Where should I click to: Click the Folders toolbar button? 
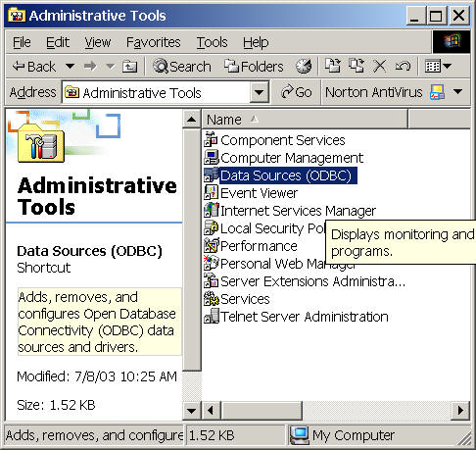(254, 67)
